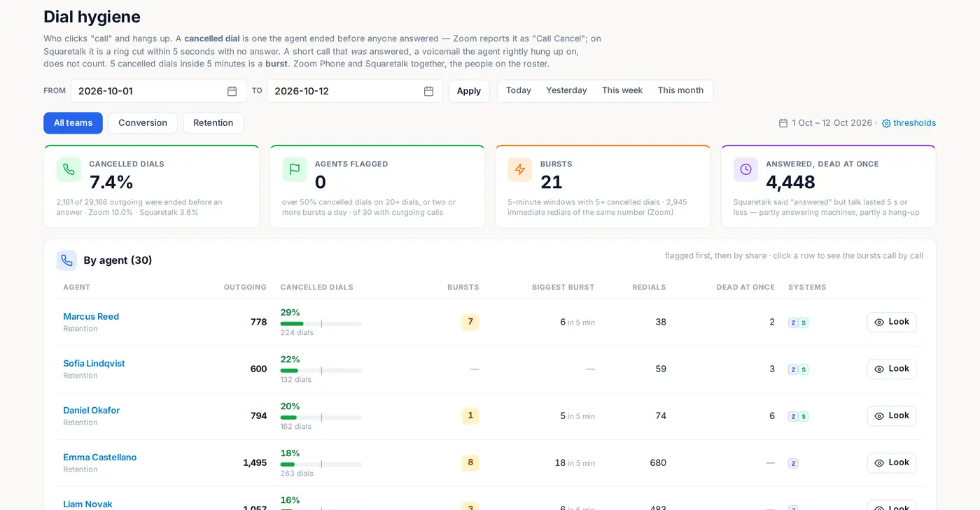Click the lightning icon on Bursts card
This screenshot has width=980, height=510.
520,169
